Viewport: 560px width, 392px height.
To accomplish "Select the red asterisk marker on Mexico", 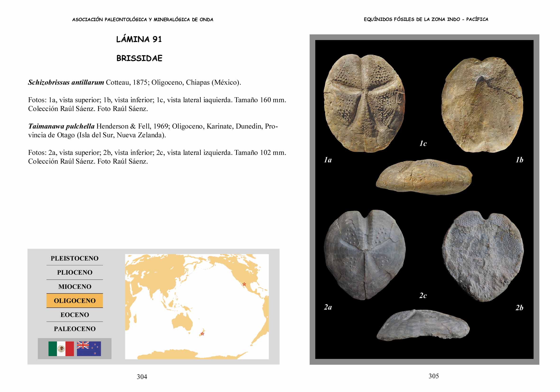I will (244, 284).
